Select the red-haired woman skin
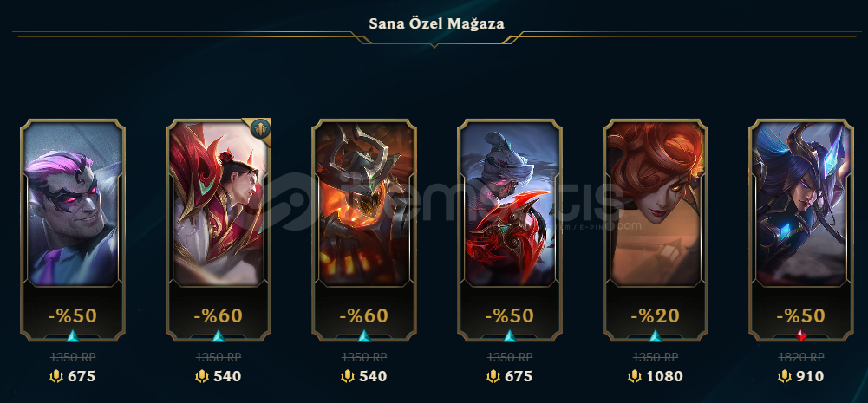Viewport: 868px width, 403px height. [656, 204]
